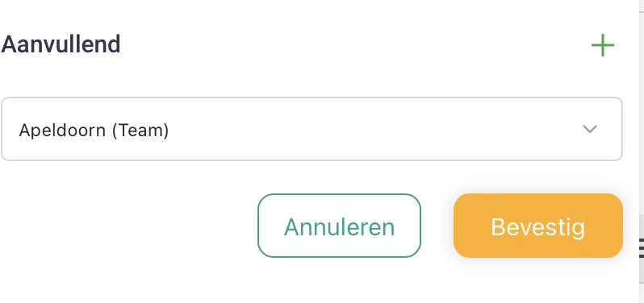Tap the plus sign to add additional team

tap(603, 45)
